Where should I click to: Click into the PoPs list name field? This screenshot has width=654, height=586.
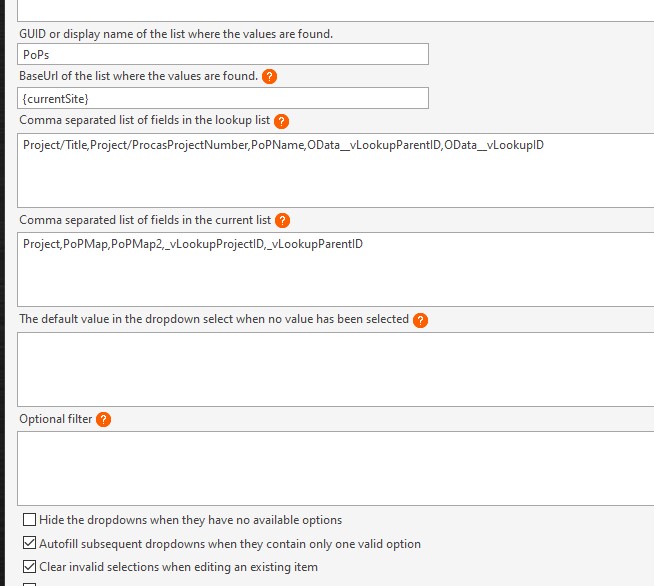[223, 54]
